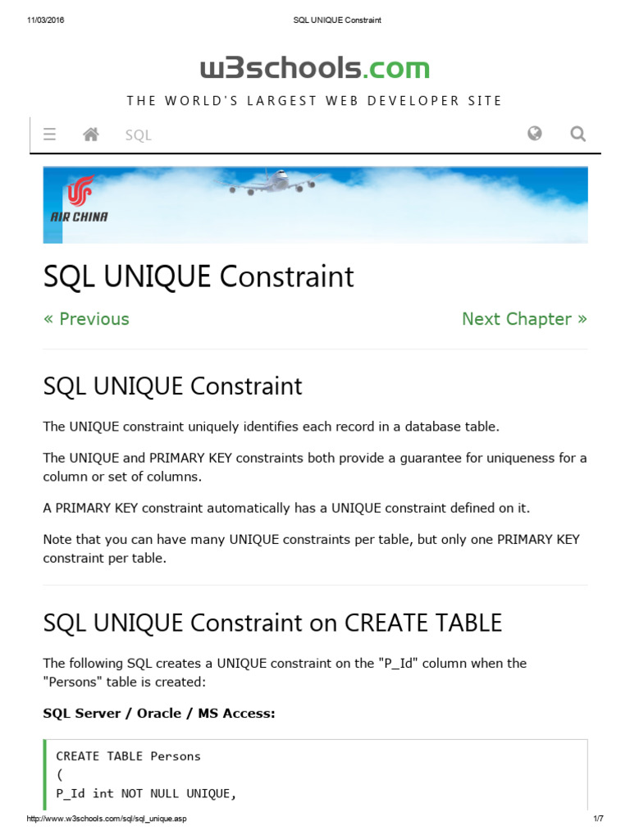
Task: Click the 1/7 page number indicator
Action: [x=598, y=819]
